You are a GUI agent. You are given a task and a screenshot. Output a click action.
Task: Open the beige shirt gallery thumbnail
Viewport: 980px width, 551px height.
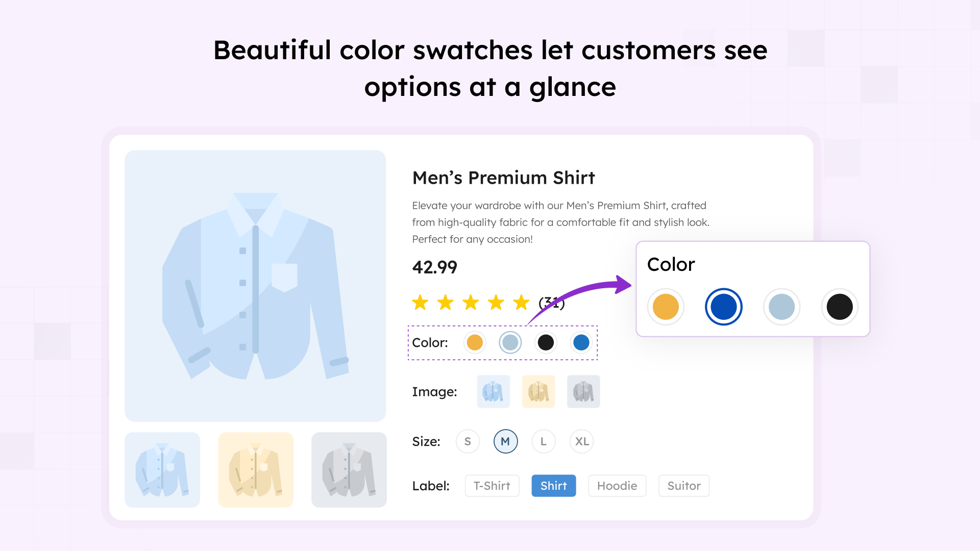(256, 470)
